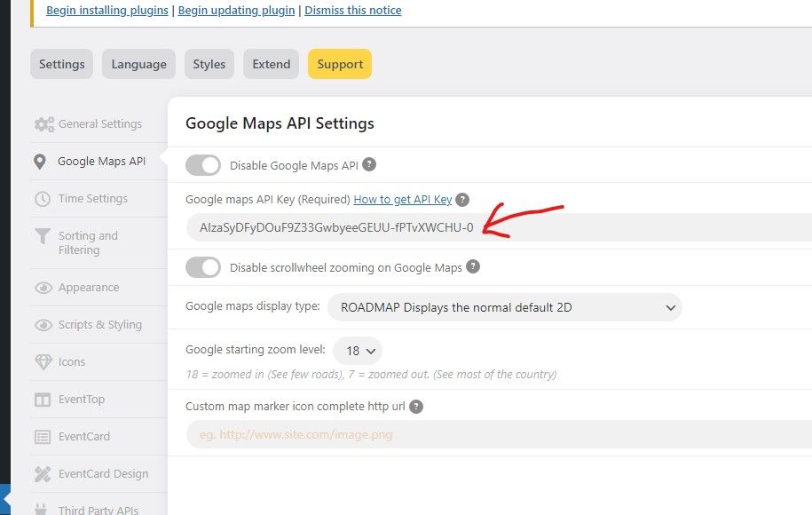The height and width of the screenshot is (515, 812).
Task: Click help icon for scrollwheel zooming option
Action: point(473,266)
